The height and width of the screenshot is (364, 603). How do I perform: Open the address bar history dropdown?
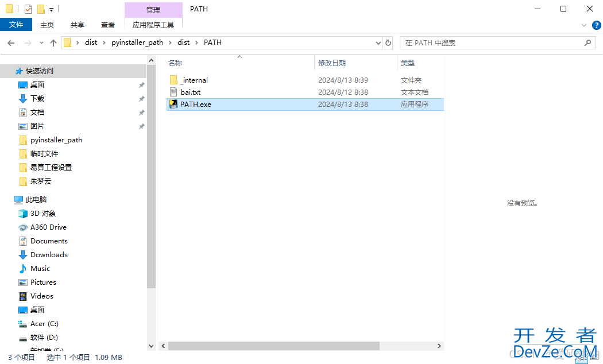(x=378, y=43)
